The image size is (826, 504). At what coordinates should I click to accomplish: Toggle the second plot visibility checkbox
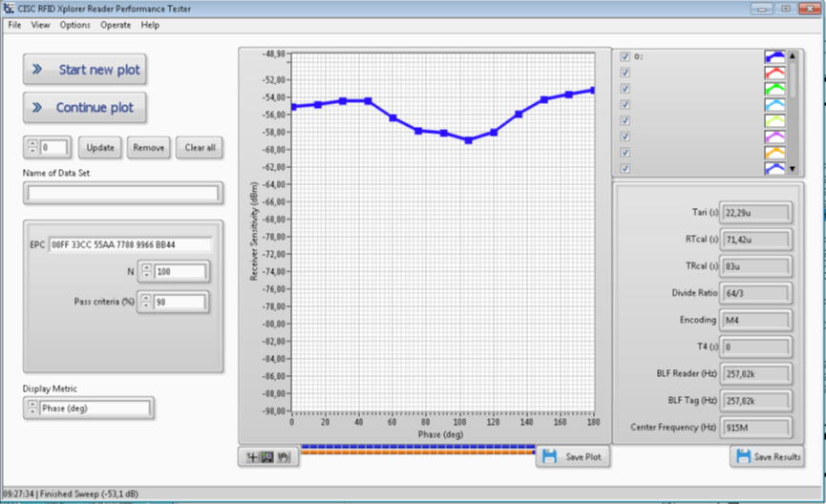coord(625,73)
